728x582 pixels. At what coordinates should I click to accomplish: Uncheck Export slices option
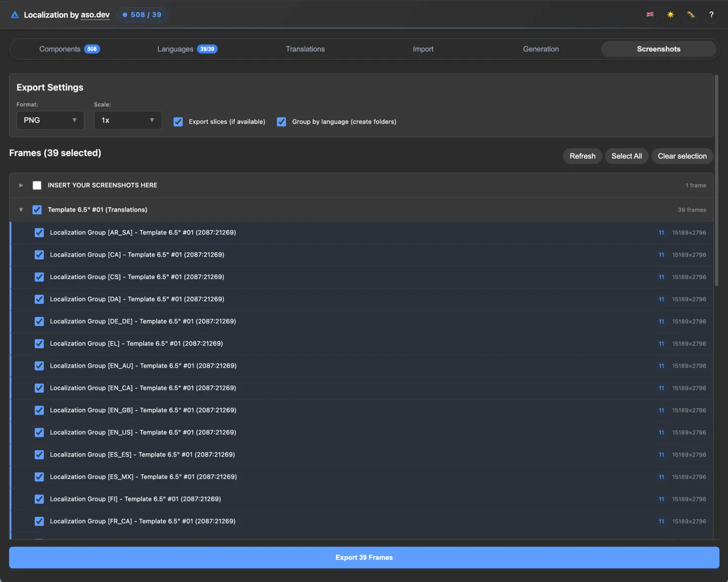pos(178,121)
